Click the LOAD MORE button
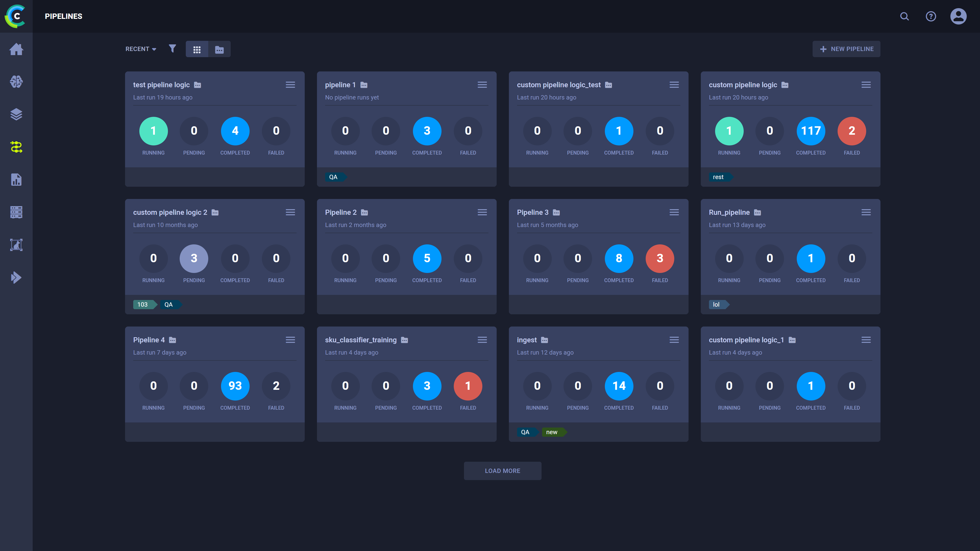The width and height of the screenshot is (980, 551). point(503,471)
